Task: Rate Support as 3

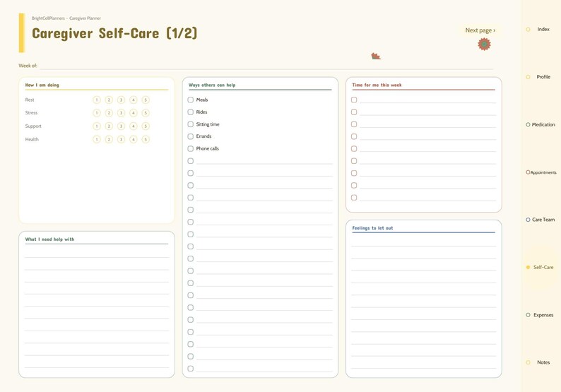Action: tap(121, 126)
